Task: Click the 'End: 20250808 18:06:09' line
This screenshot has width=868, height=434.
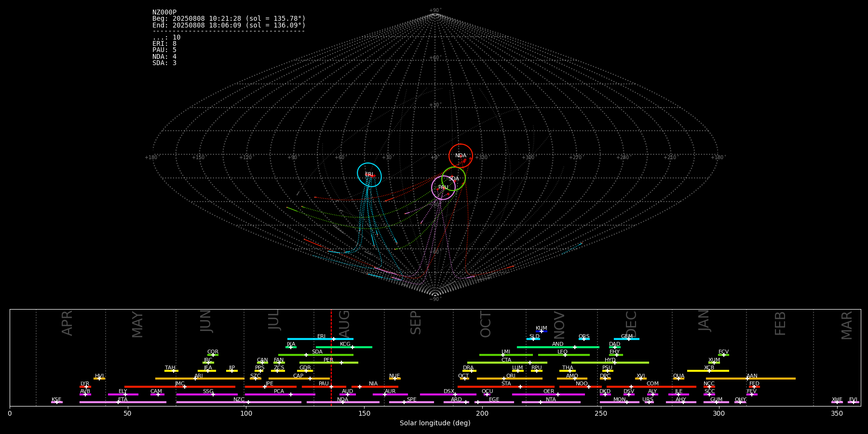Action: (x=229, y=25)
